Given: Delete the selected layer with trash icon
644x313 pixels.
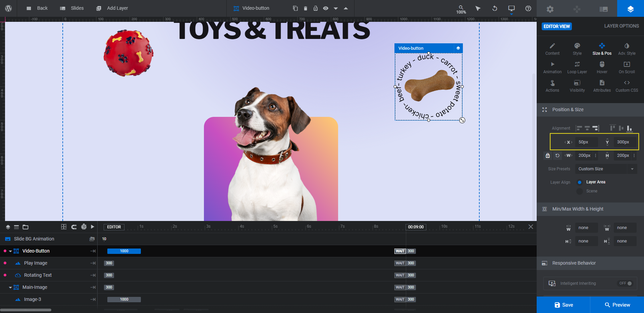Looking at the screenshot, I should (x=305, y=8).
